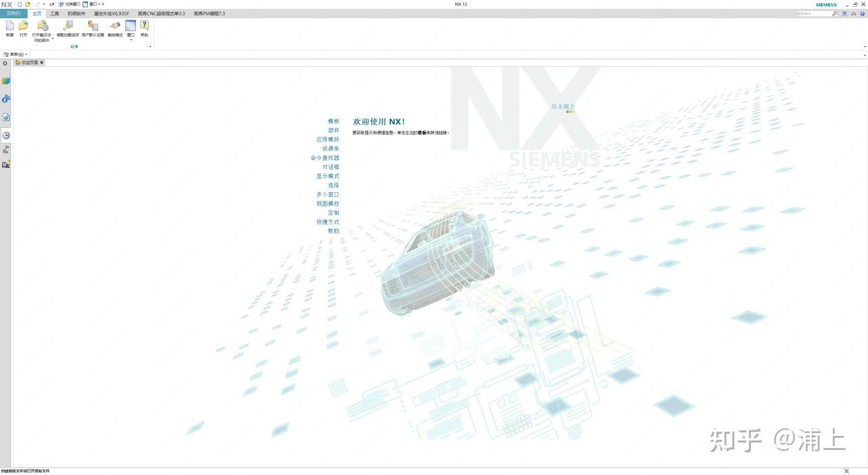Viewport: 868px width, 475px height.
Task: Expand the Window (窗口) ribbon dropdown arrow
Action: 131,40
